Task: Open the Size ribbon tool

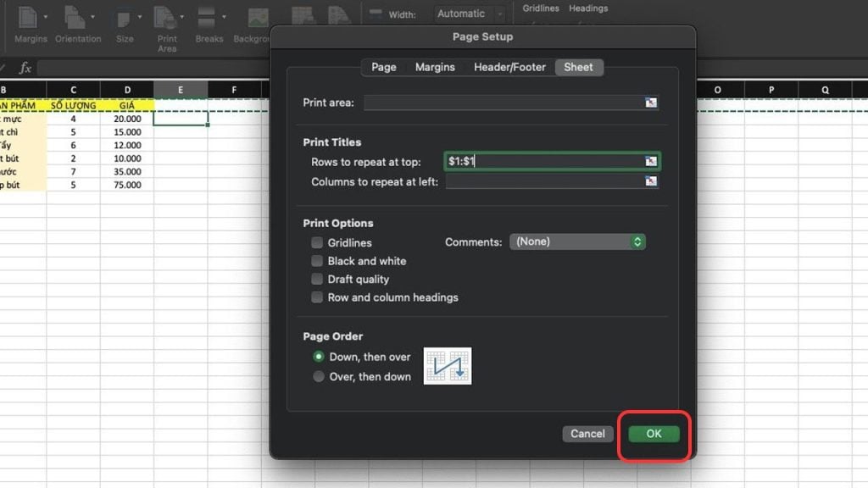Action: click(124, 24)
